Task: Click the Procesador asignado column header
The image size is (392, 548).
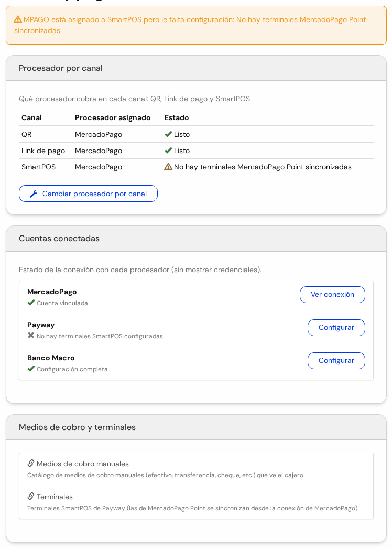Action: pos(113,118)
